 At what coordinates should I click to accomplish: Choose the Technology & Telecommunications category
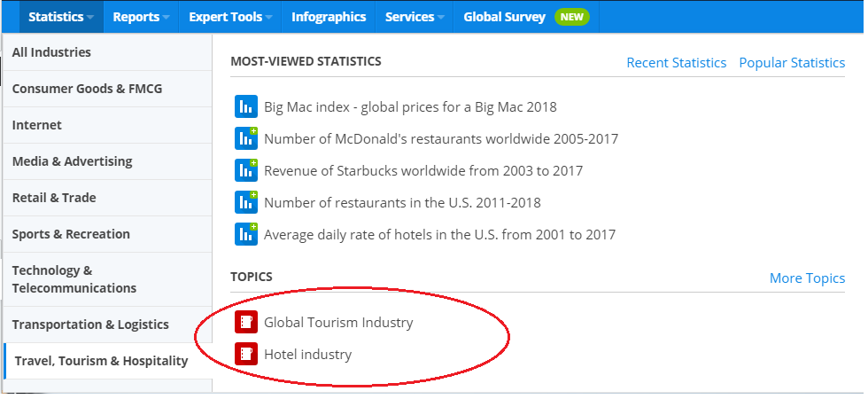(74, 279)
